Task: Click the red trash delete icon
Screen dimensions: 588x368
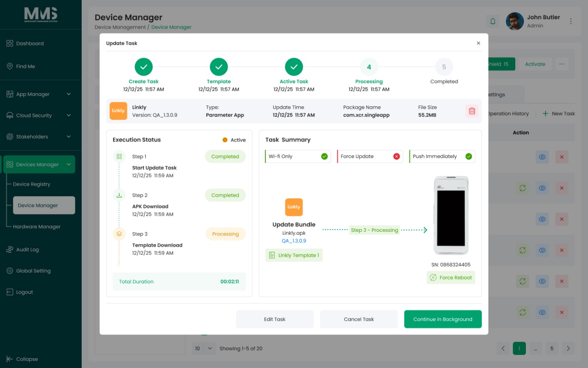Action: tap(472, 111)
